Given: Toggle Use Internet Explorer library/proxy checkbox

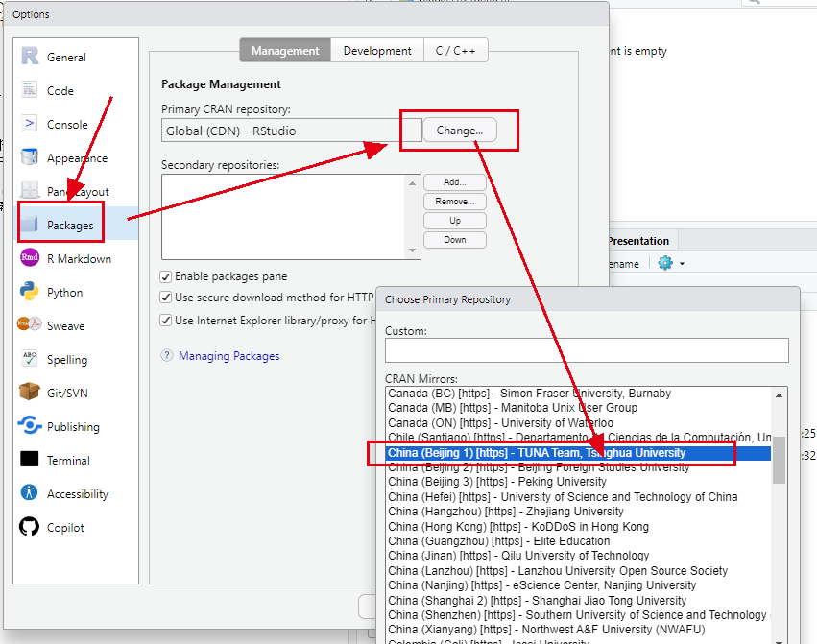Looking at the screenshot, I should [166, 321].
